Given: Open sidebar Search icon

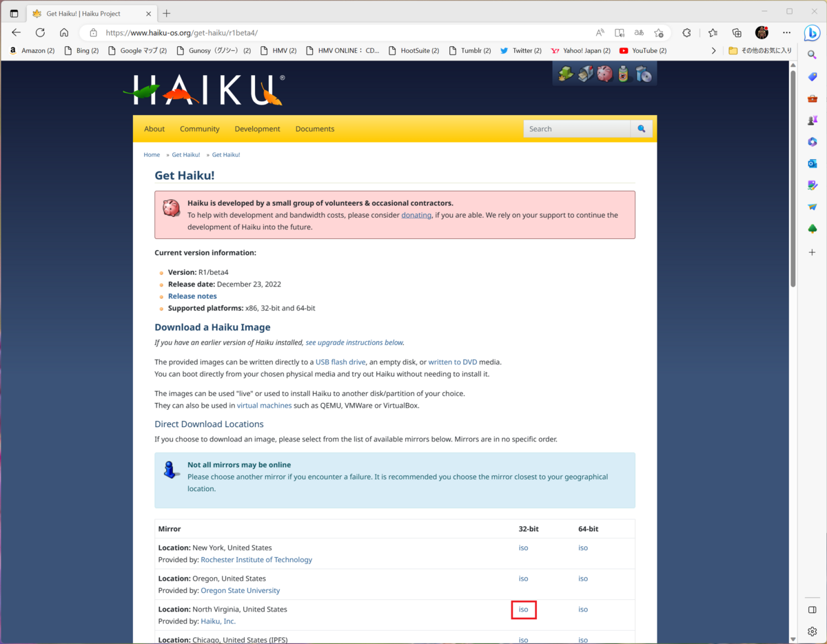Looking at the screenshot, I should click(813, 55).
